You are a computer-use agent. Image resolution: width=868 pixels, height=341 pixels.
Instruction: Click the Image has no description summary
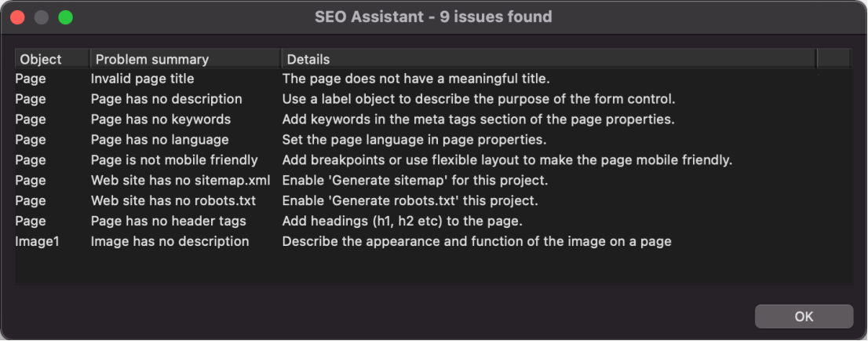click(170, 241)
